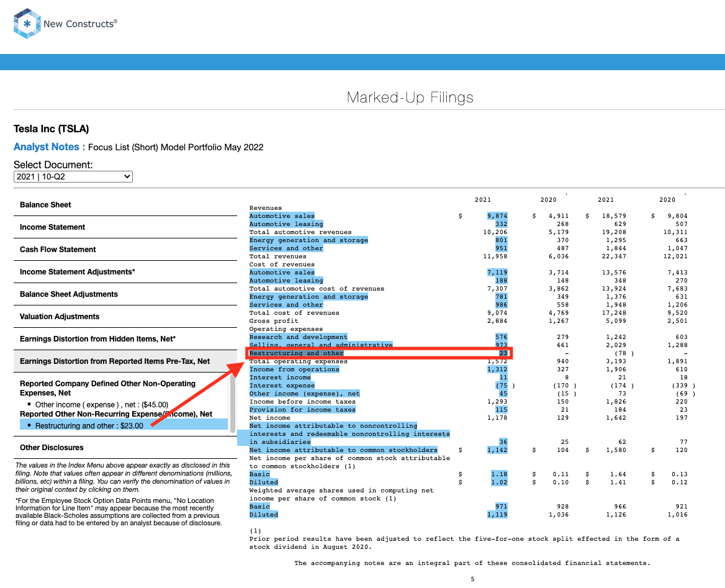Viewport: 725px width, 588px height.
Task: Click the highlighted value 801 for Energy revenue
Action: 501,240
